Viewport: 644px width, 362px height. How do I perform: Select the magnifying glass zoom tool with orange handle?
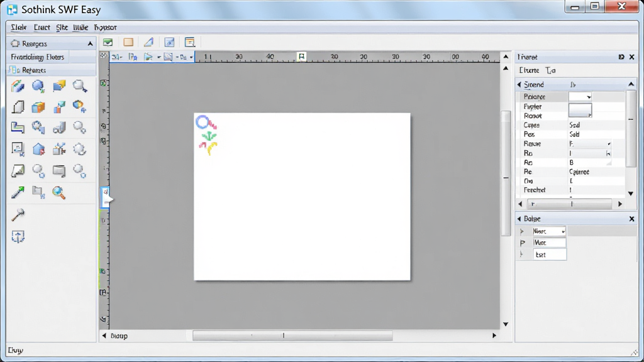click(58, 192)
